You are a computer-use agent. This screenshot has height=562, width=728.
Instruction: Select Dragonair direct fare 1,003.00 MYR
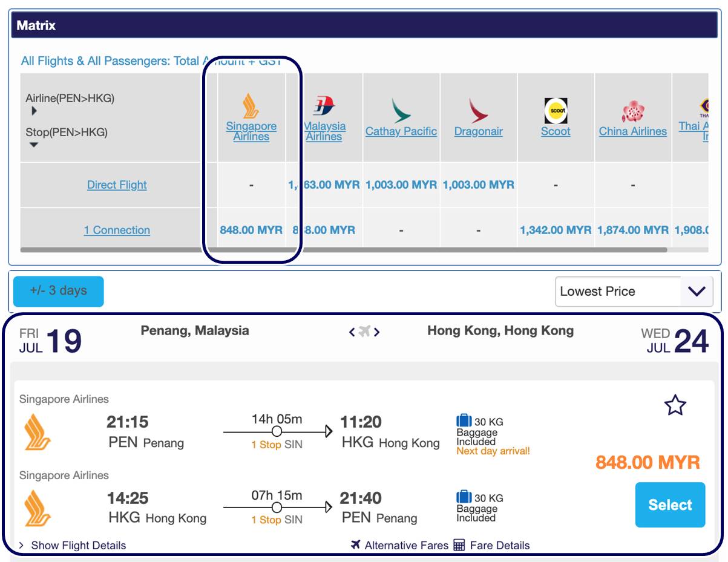tap(479, 185)
